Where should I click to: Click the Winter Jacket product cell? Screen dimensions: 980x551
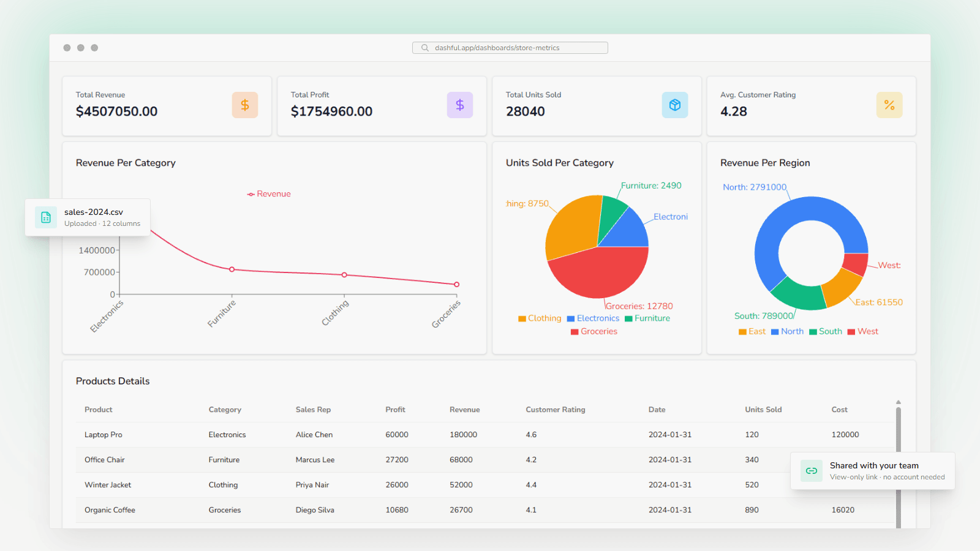(x=108, y=485)
